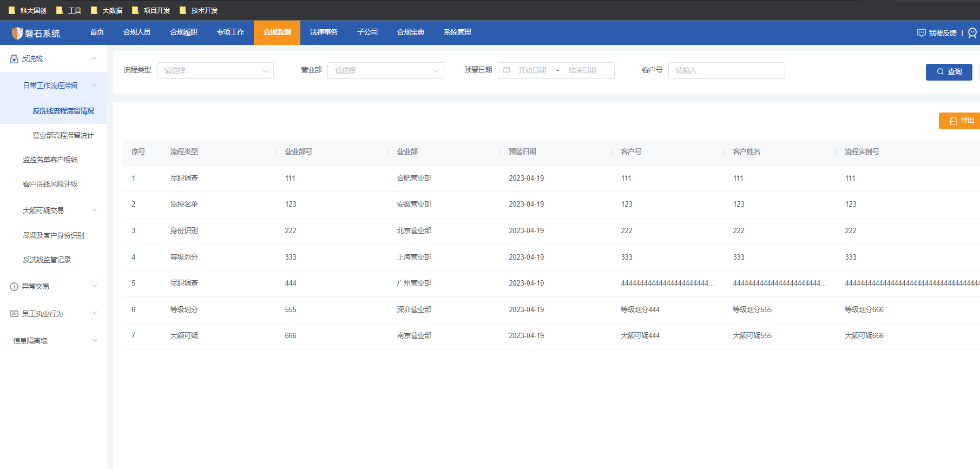Click the 南京营业部 cell
This screenshot has height=469, width=980.
(x=414, y=336)
